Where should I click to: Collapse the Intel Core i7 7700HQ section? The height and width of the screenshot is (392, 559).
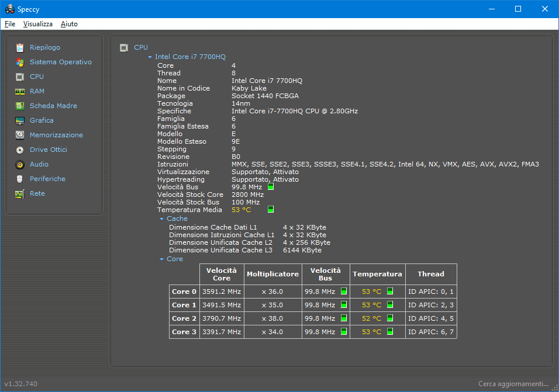[x=150, y=57]
